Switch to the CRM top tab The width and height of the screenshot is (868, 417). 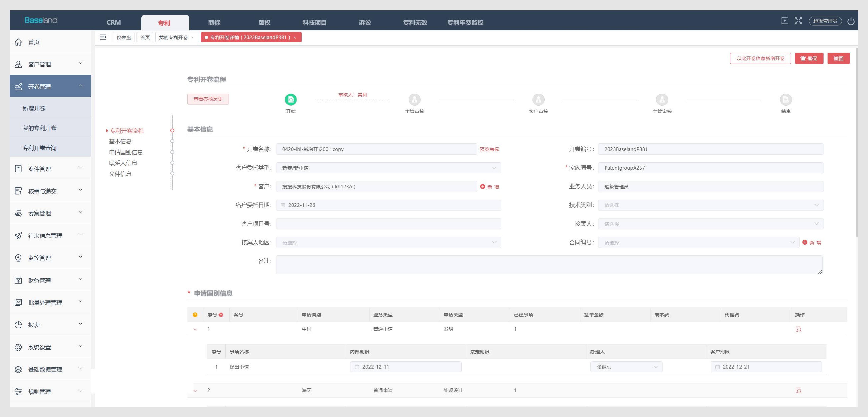coord(114,22)
